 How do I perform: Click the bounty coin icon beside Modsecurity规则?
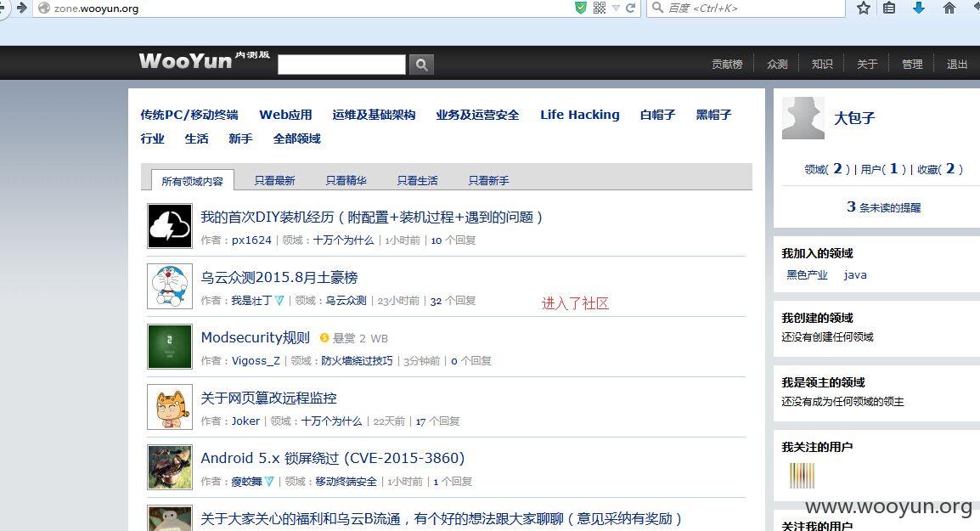point(324,338)
